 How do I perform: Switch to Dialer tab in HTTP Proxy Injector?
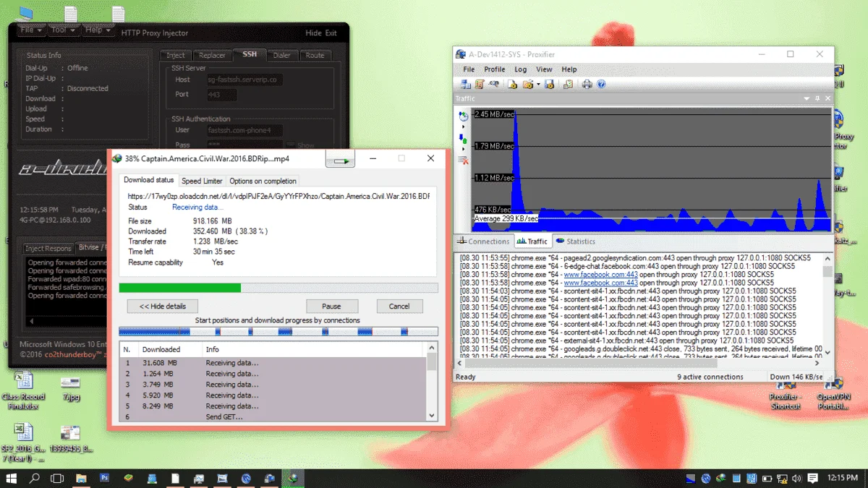282,55
